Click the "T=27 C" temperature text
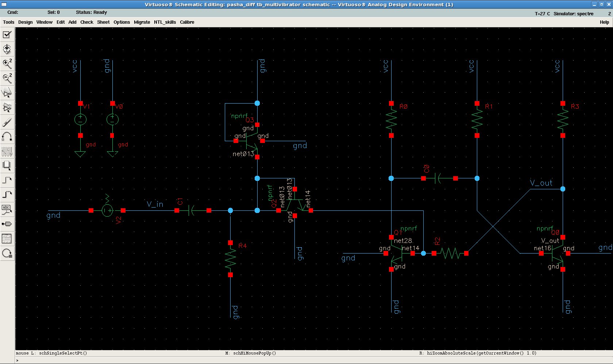The width and height of the screenshot is (613, 364). [x=542, y=14]
